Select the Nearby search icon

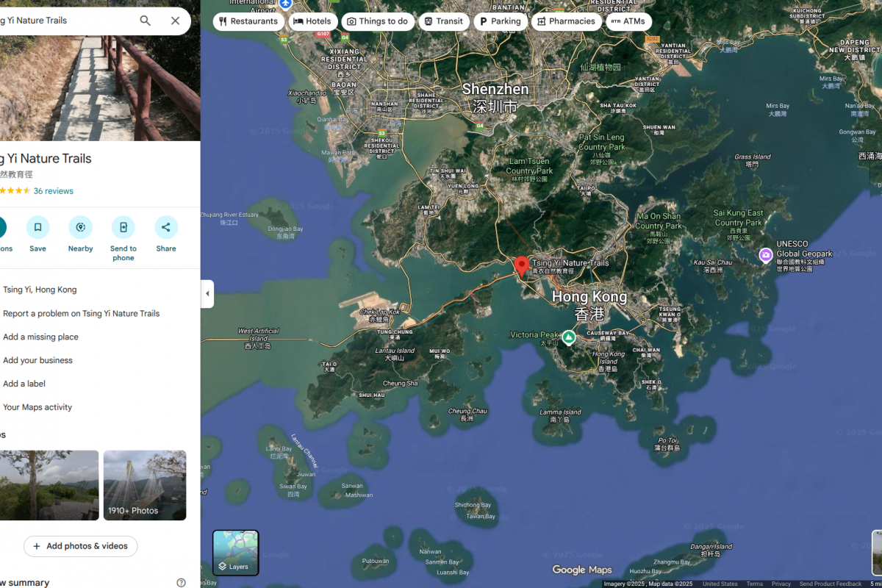[x=80, y=227]
